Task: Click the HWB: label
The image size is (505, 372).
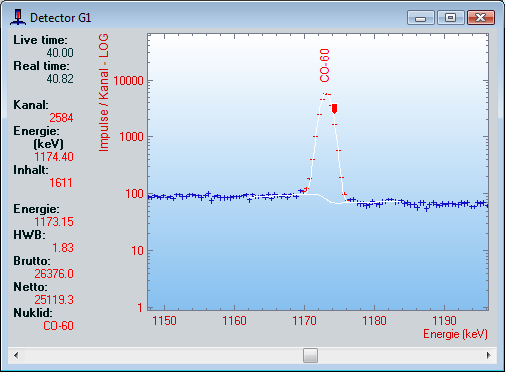Action: click(x=29, y=235)
